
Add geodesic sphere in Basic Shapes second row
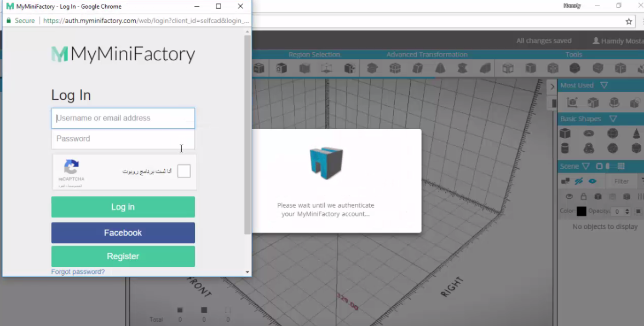[612, 148]
